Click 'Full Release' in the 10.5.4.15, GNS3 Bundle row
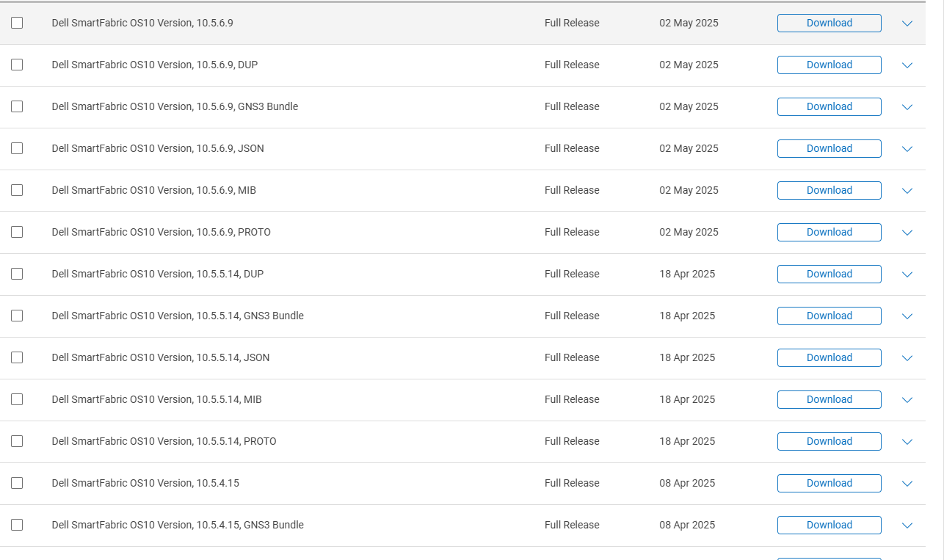 pyautogui.click(x=572, y=525)
